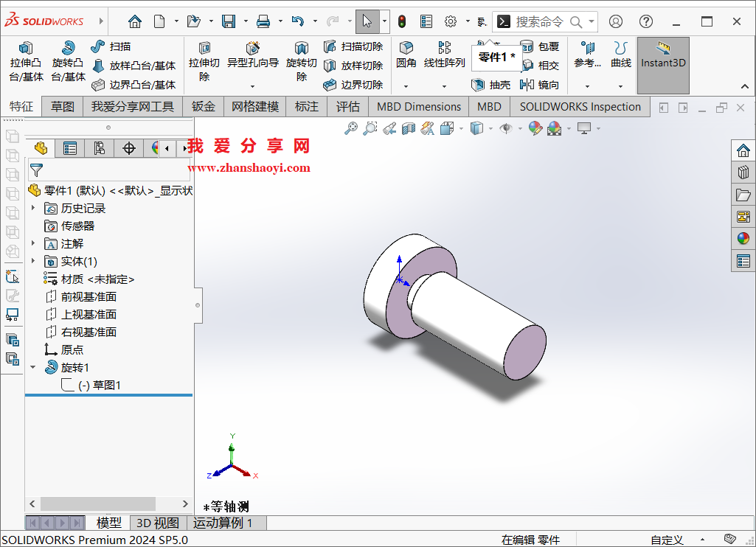Collapse the 旋转1 feature node
The height and width of the screenshot is (547, 756).
[32, 366]
